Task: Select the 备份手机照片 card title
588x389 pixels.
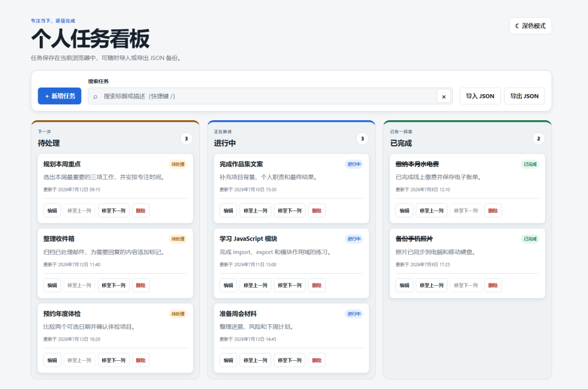Action: point(414,239)
